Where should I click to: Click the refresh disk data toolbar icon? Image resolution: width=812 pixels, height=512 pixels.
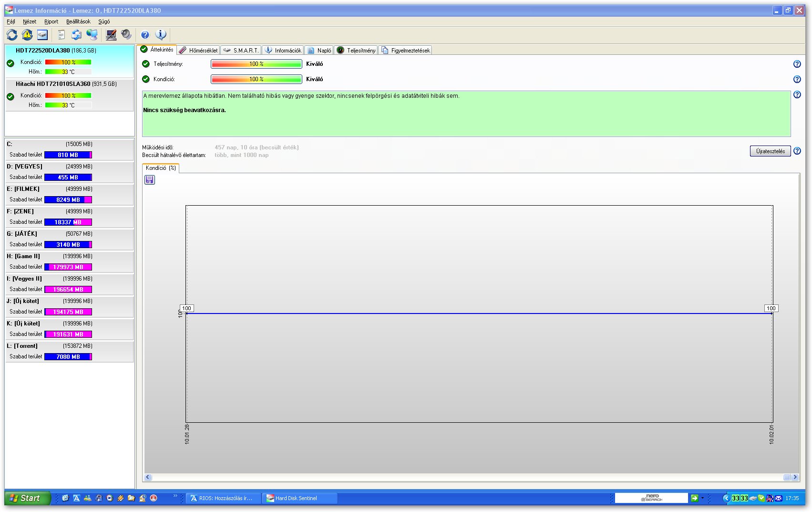tap(12, 34)
